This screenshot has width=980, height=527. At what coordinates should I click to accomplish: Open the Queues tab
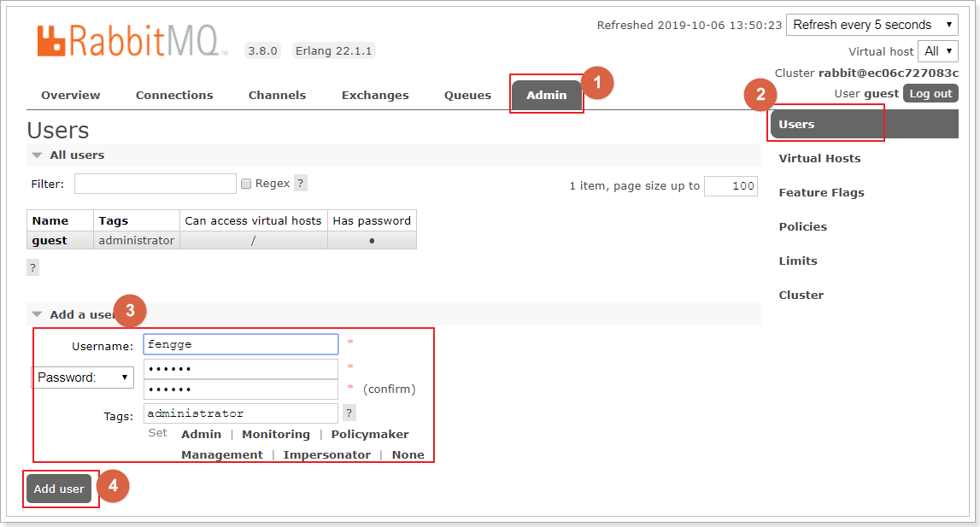[467, 96]
